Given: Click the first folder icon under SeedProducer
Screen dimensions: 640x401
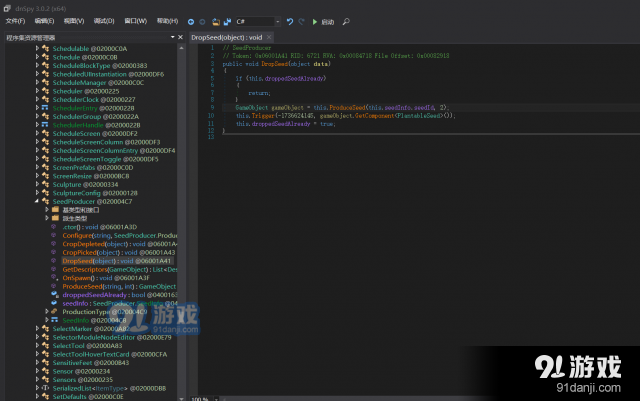Looking at the screenshot, I should pos(56,209).
